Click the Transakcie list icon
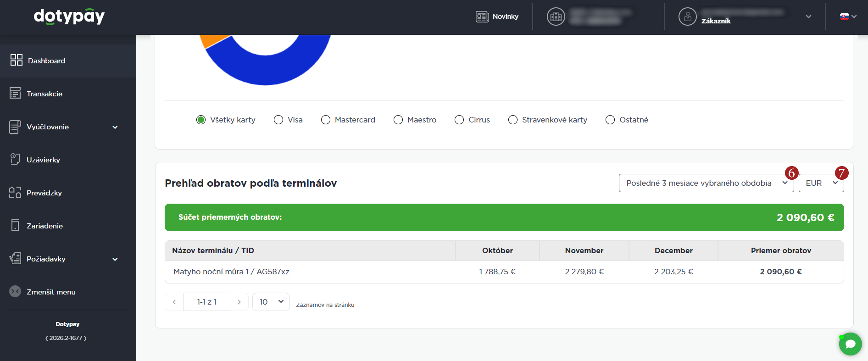Image resolution: width=868 pixels, height=361 pixels. [x=15, y=93]
